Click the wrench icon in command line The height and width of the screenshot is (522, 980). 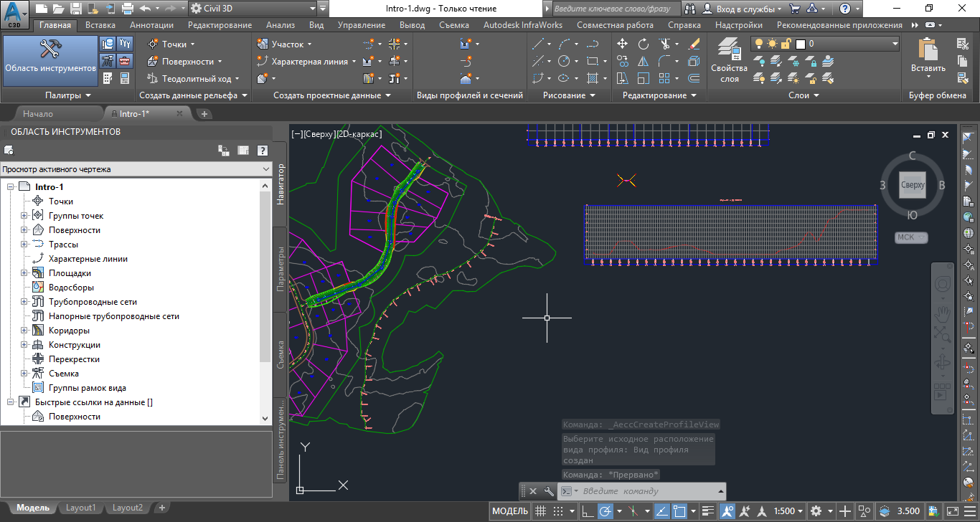549,491
